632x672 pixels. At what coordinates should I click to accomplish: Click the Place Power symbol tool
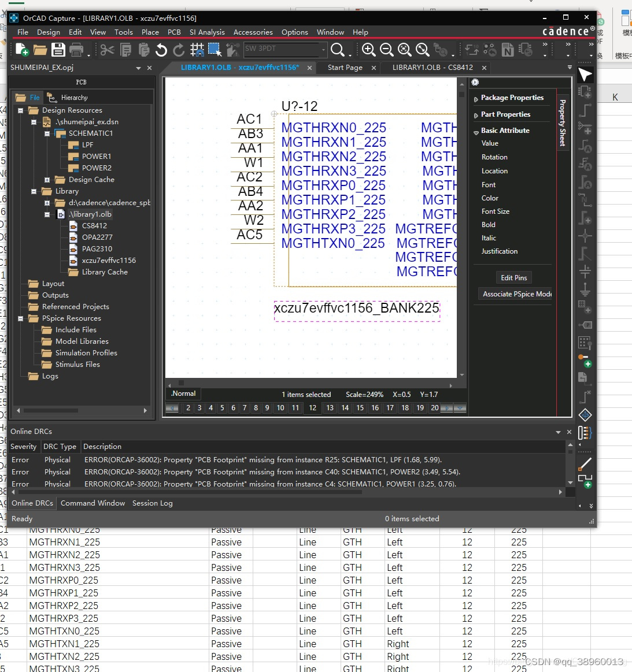585,271
